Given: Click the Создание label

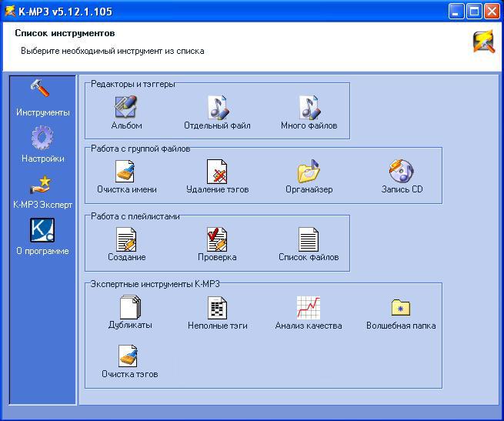Looking at the screenshot, I should click(x=127, y=257).
